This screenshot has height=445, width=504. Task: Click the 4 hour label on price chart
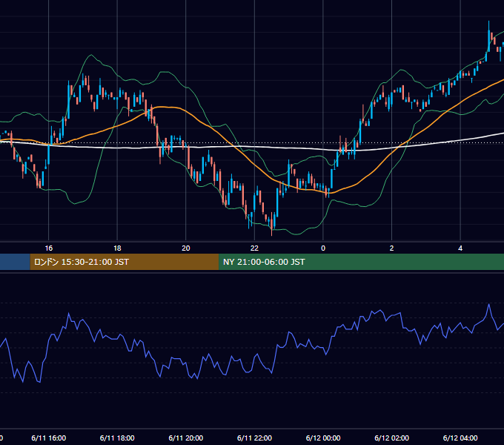pos(460,248)
